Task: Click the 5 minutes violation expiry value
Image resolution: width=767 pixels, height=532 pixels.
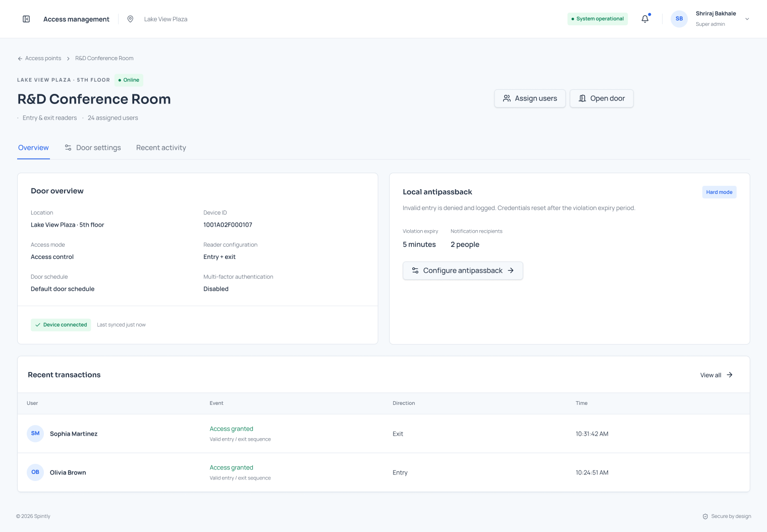Action: [x=419, y=245]
